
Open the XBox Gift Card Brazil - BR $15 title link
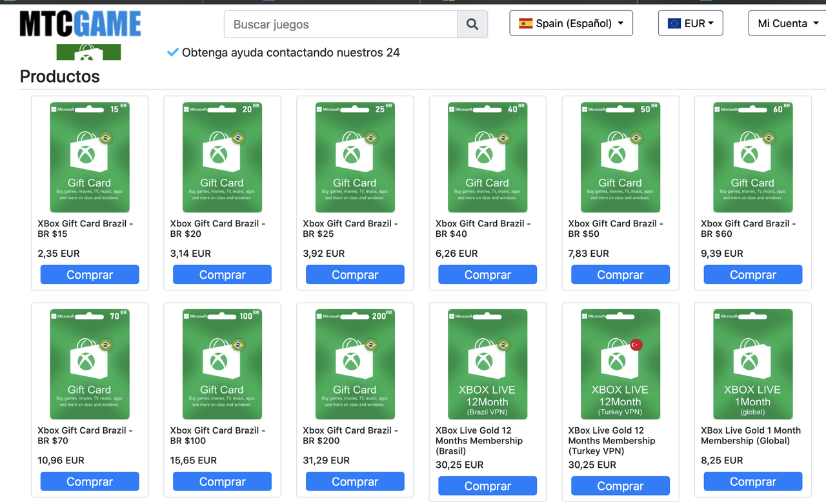(x=85, y=228)
